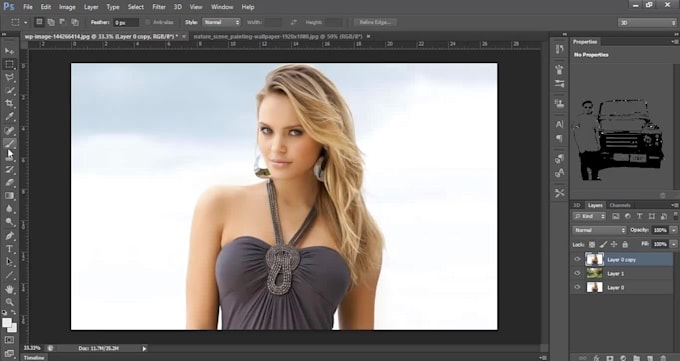Select the Eyedropper tool
Viewport: 680px width, 361px height.
click(x=10, y=117)
